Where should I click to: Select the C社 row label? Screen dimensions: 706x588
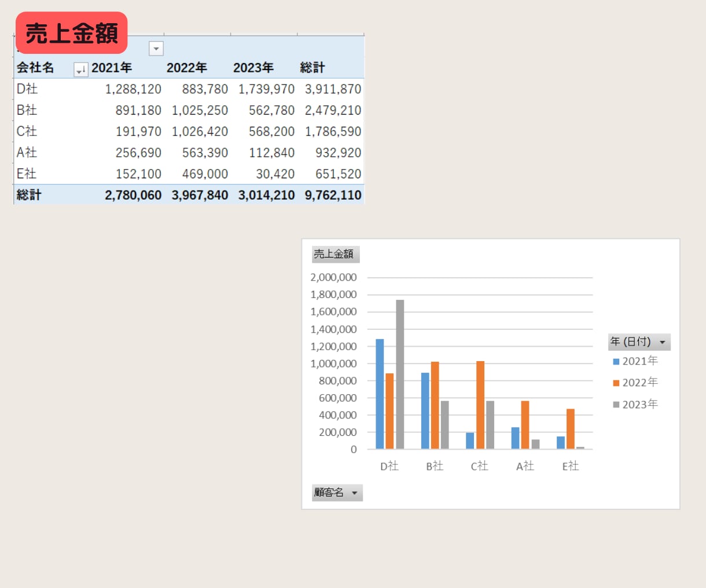(x=27, y=131)
